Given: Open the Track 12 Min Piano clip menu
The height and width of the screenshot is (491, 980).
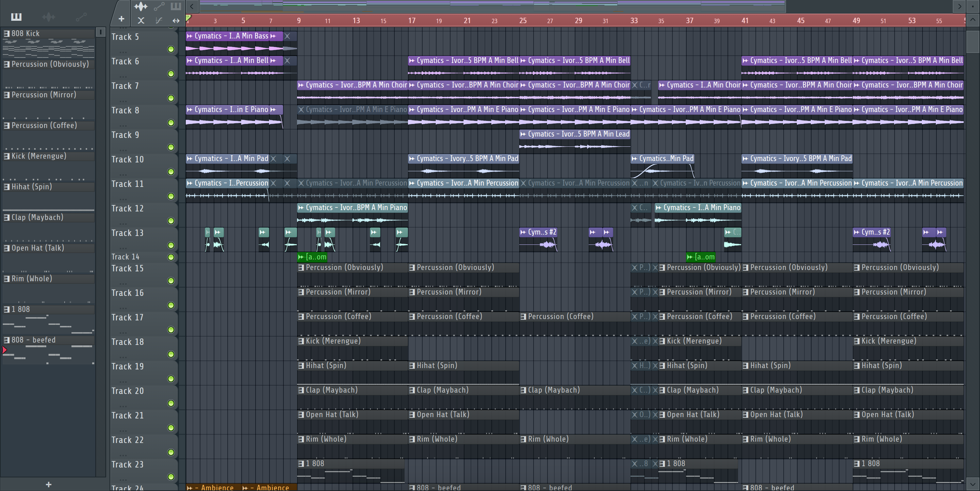Looking at the screenshot, I should point(301,207).
